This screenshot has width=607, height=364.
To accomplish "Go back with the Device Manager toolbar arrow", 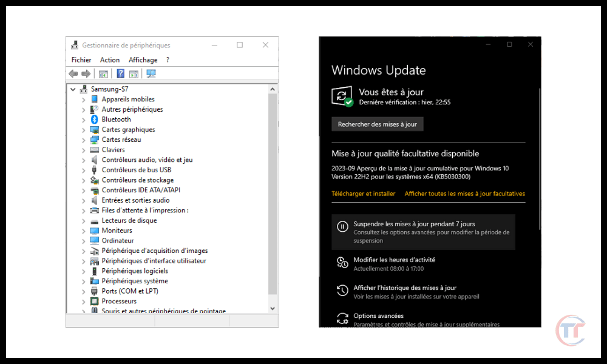I will 73,73.
